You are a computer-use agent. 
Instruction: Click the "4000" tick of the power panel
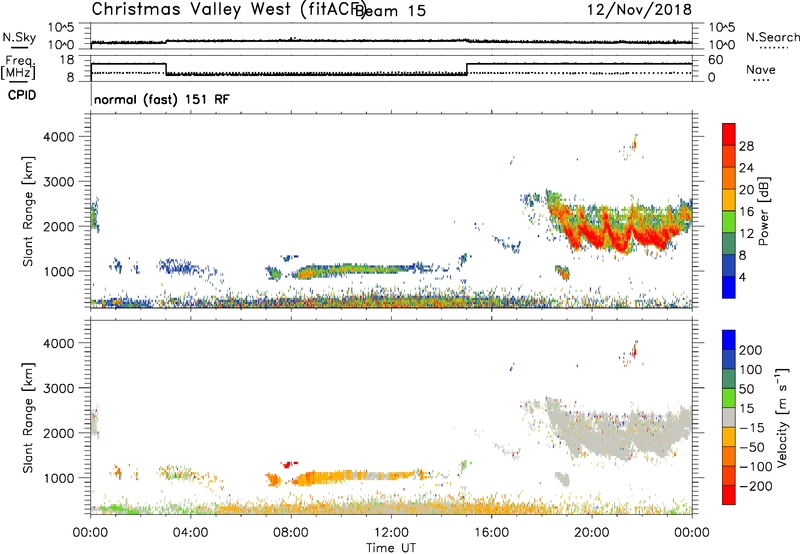(58, 137)
